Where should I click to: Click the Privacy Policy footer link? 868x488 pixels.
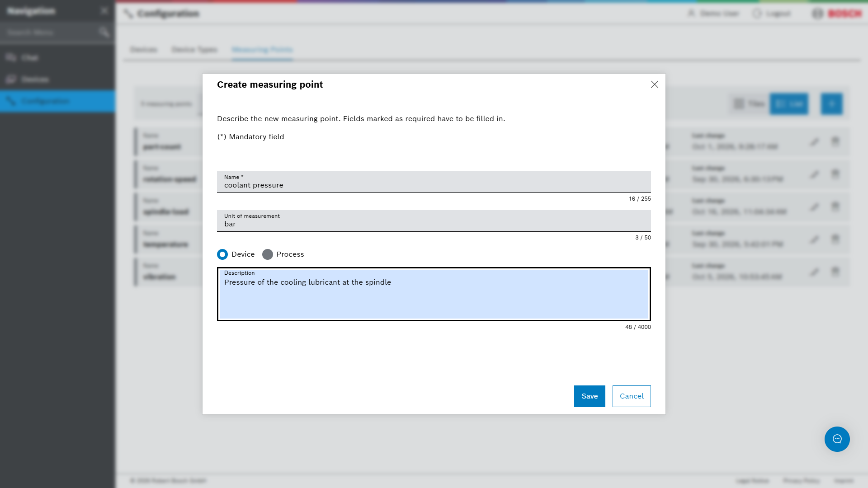(x=802, y=481)
